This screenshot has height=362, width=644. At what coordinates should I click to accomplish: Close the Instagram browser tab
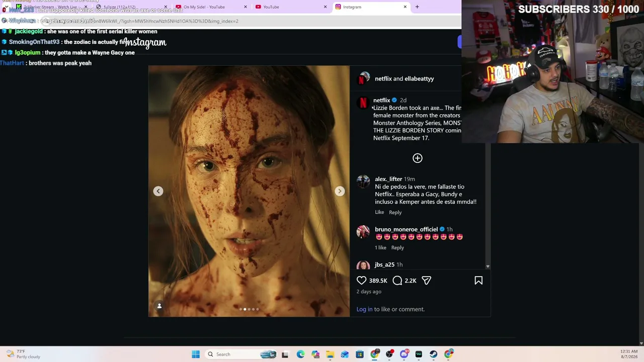tap(405, 7)
